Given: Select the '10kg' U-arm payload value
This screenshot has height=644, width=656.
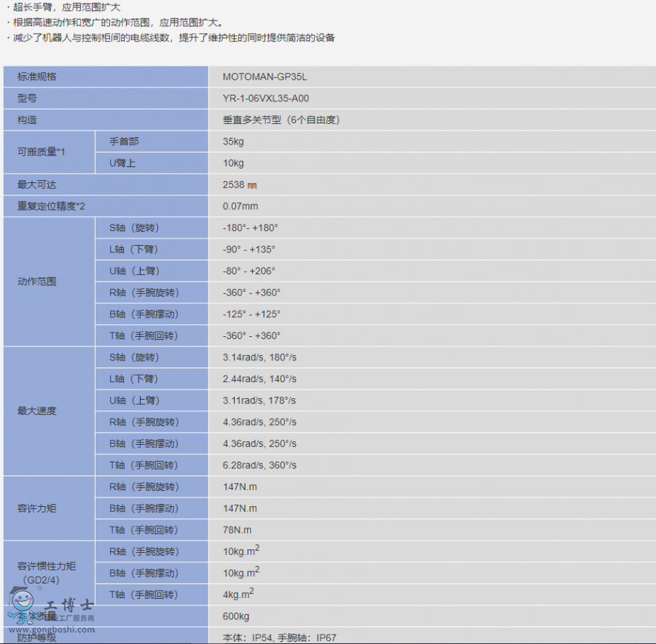Looking at the screenshot, I should pos(233,163).
